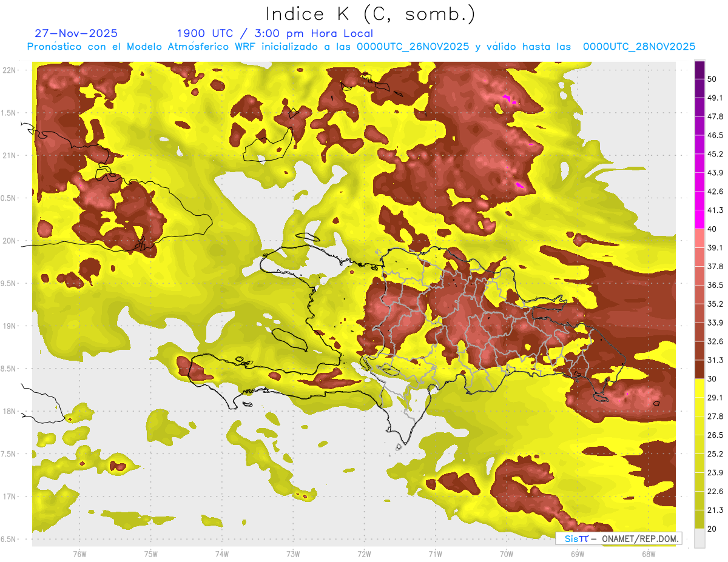Click the colorbar value "47.8"

point(715,117)
